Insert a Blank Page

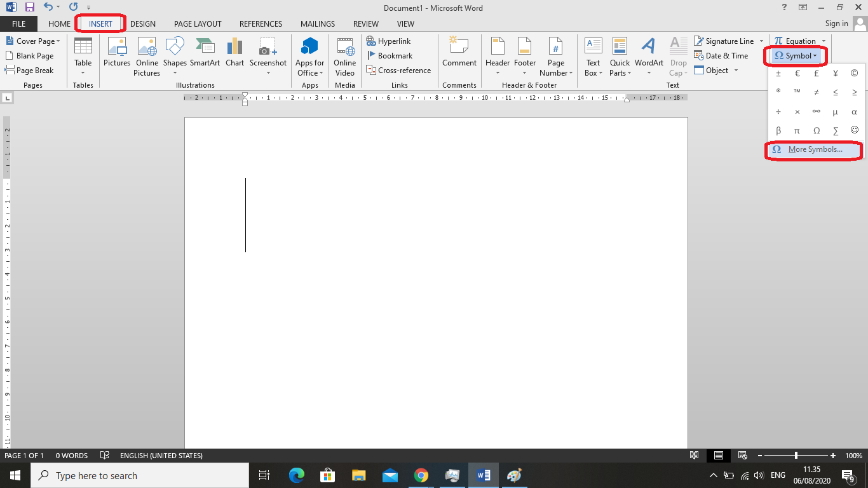(29, 56)
